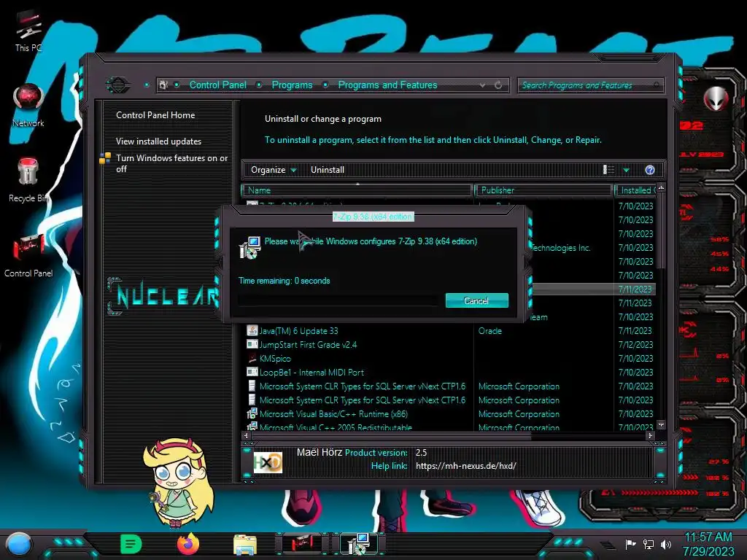Screen dimensions: 747x560
Task: Cancel the 7-Zip configuration dialog
Action: [476, 300]
